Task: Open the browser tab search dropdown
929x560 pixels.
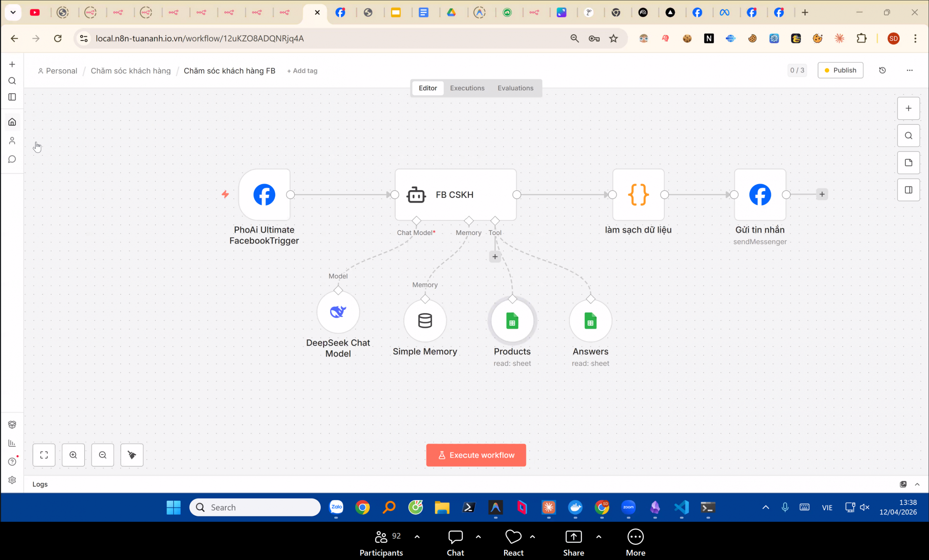Action: coord(13,12)
